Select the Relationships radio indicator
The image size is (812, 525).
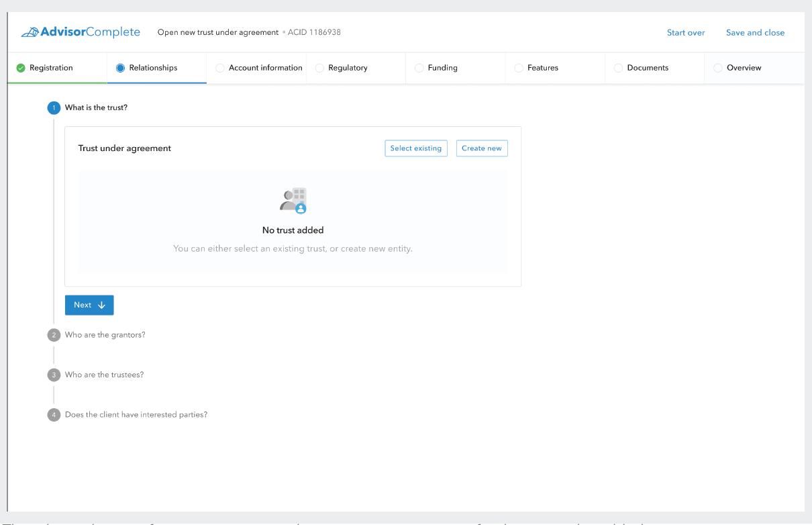120,68
